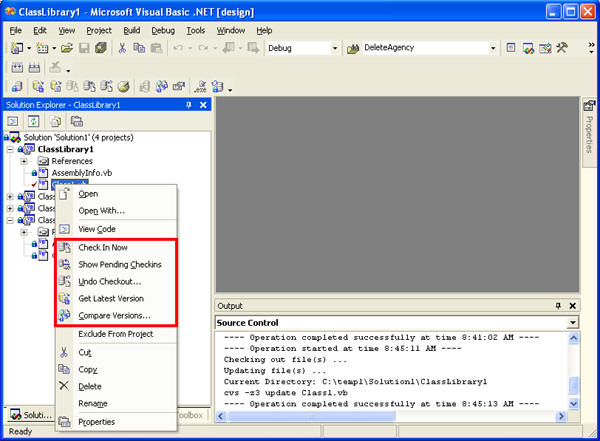
Task: Click Output horizontal scrollbar thumb
Action: click(312, 416)
